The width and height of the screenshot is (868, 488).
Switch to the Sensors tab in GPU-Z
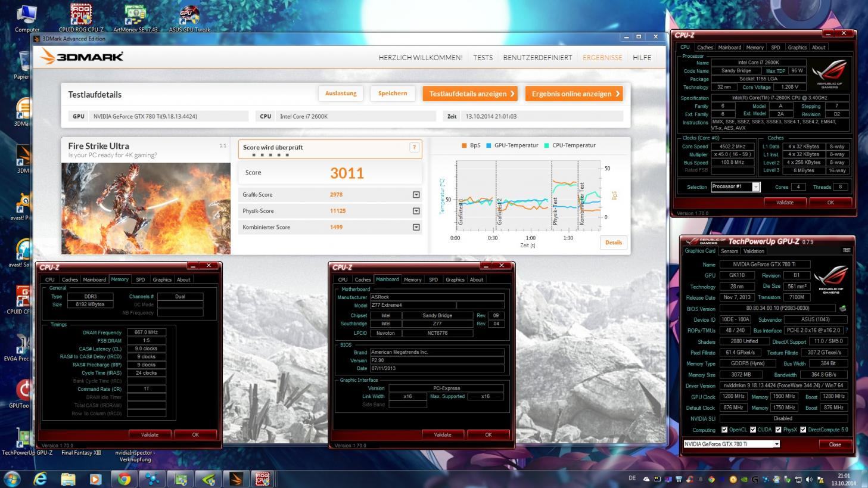click(x=729, y=251)
